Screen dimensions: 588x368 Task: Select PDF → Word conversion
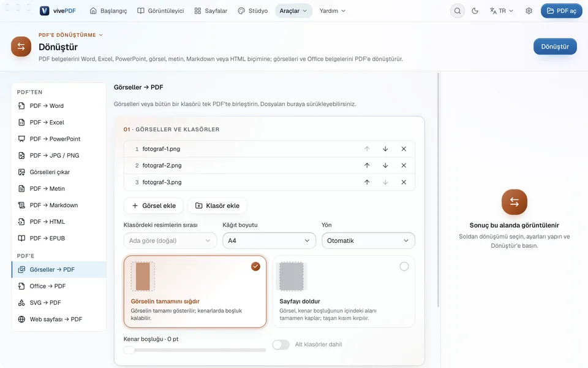pos(59,106)
